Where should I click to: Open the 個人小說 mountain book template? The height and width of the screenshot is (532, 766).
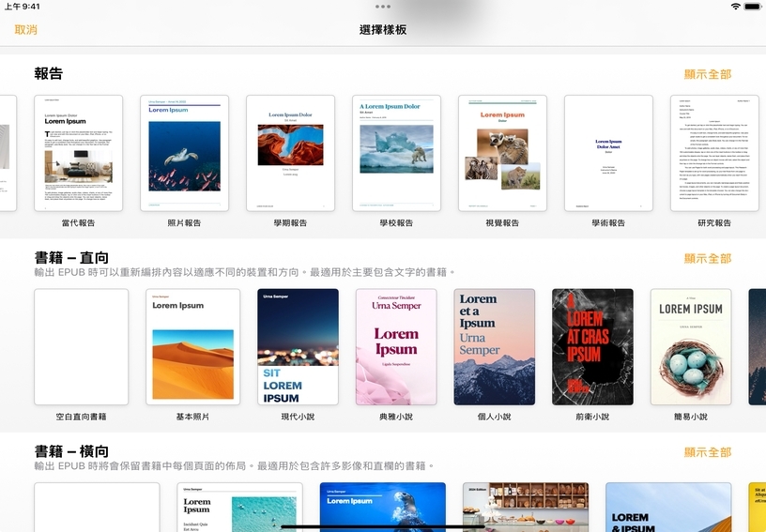(494, 346)
